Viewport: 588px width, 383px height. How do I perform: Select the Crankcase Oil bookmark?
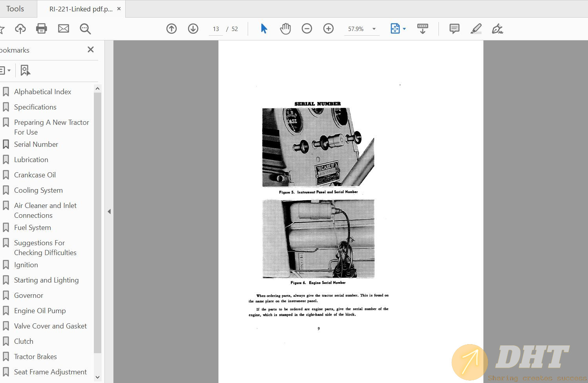point(35,175)
